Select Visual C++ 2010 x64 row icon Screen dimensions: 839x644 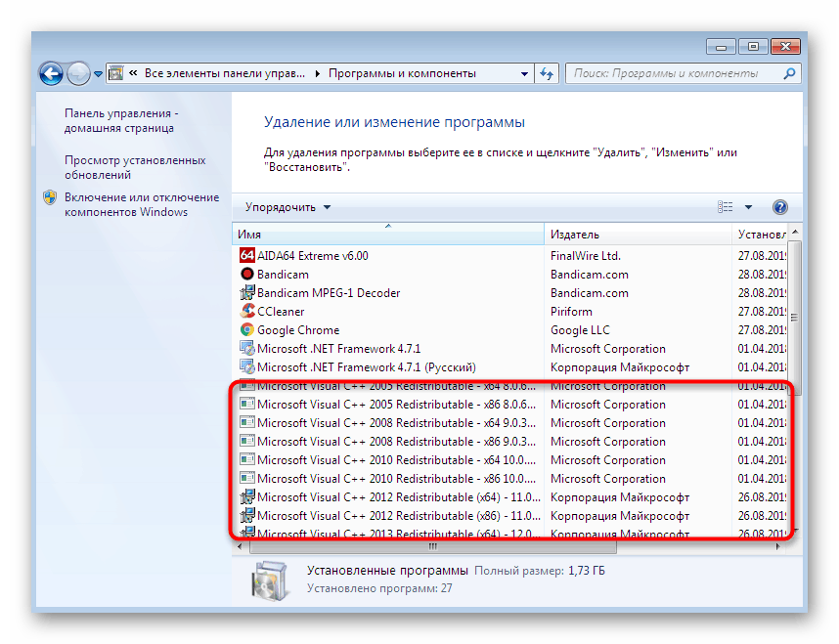(x=246, y=459)
